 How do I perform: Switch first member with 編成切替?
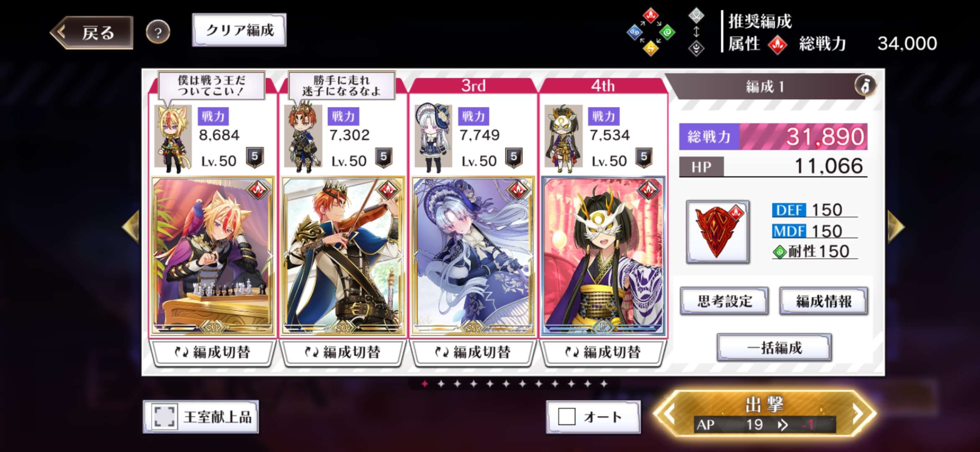213,352
